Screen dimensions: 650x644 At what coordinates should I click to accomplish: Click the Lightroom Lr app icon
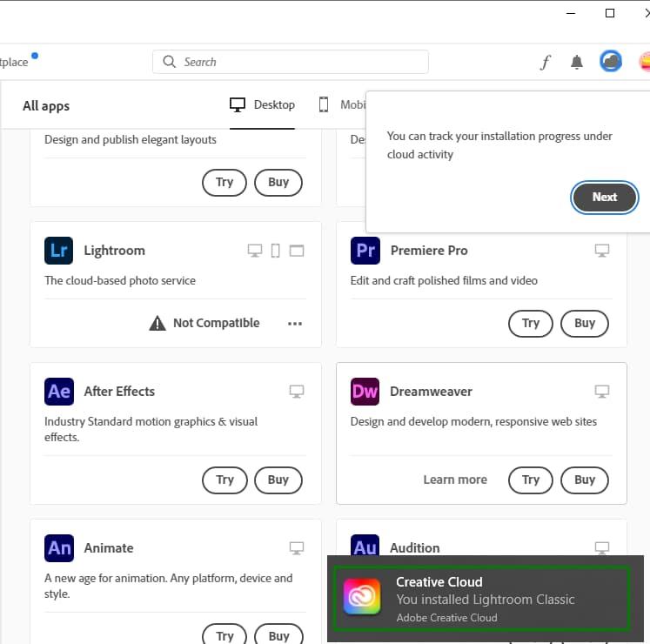[58, 251]
